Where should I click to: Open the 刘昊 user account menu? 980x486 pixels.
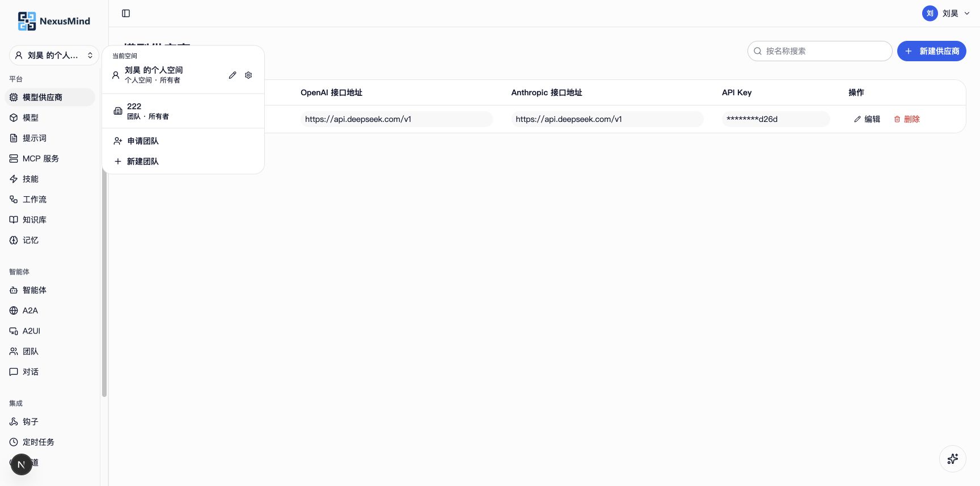[x=946, y=13]
